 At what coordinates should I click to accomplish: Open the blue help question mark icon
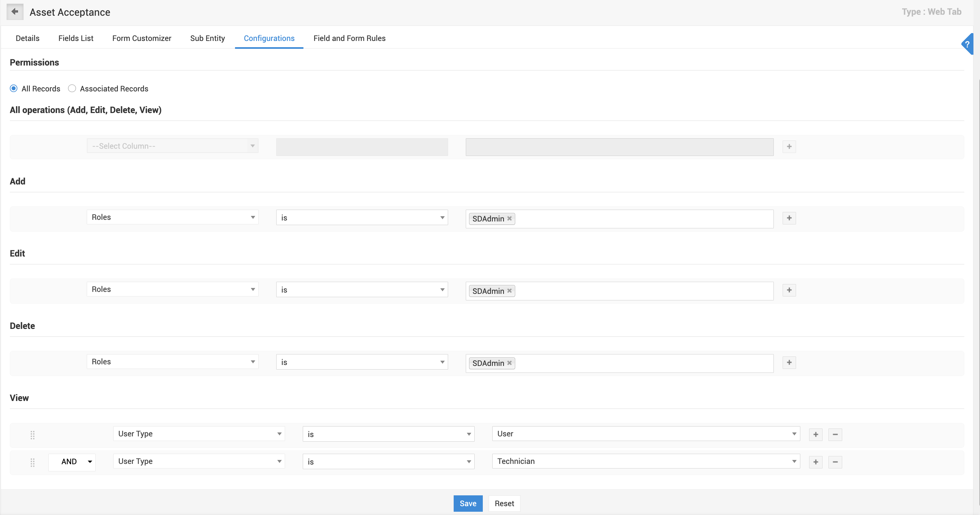pos(967,44)
